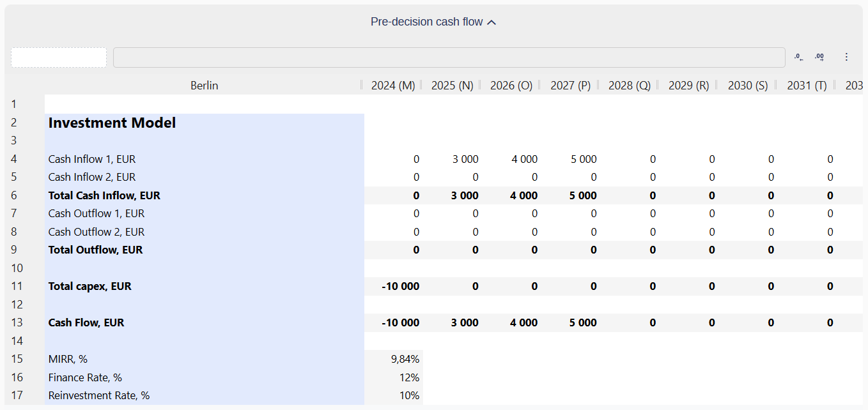Click the Cash Flow 5 000 cell for 2027
Image resolution: width=868 pixels, height=410 pixels.
coord(571,323)
